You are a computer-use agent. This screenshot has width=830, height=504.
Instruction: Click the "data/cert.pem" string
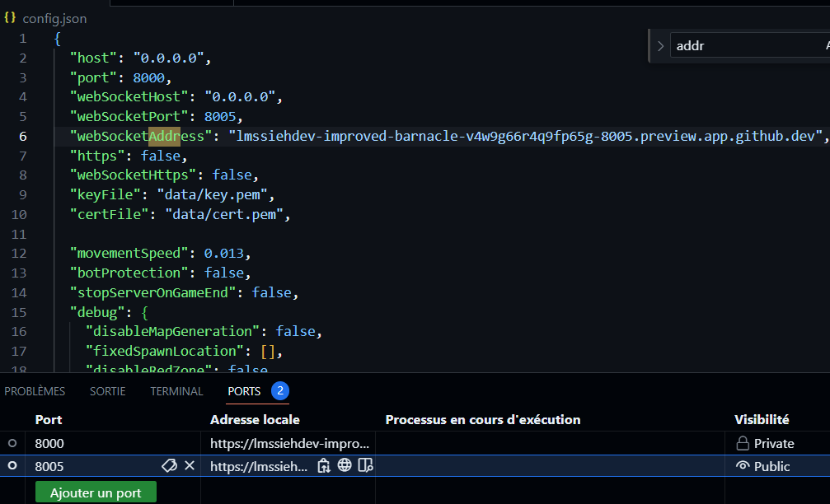[224, 214]
